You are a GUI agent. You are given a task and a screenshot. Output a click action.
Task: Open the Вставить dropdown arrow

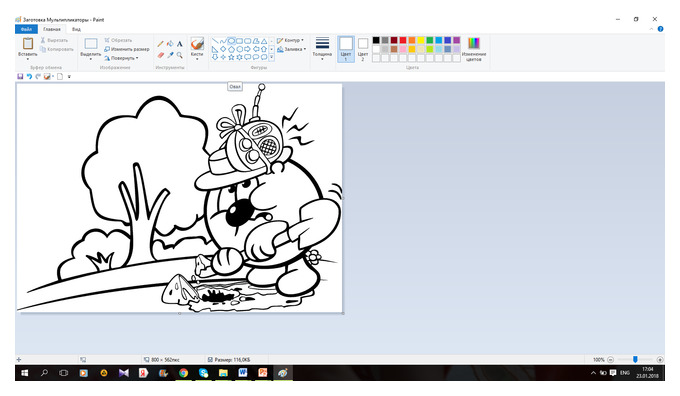tap(28, 59)
